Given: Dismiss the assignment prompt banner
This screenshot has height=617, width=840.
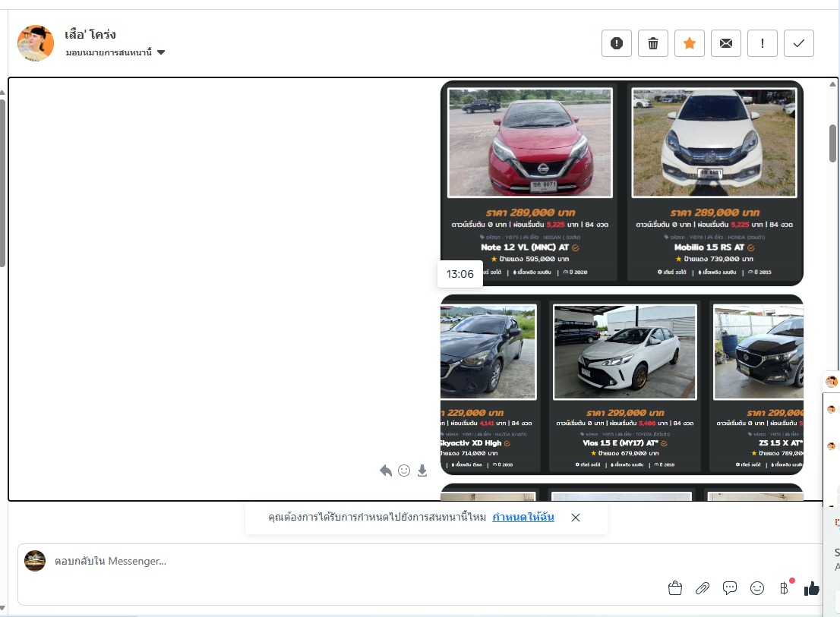Looking at the screenshot, I should pos(576,518).
